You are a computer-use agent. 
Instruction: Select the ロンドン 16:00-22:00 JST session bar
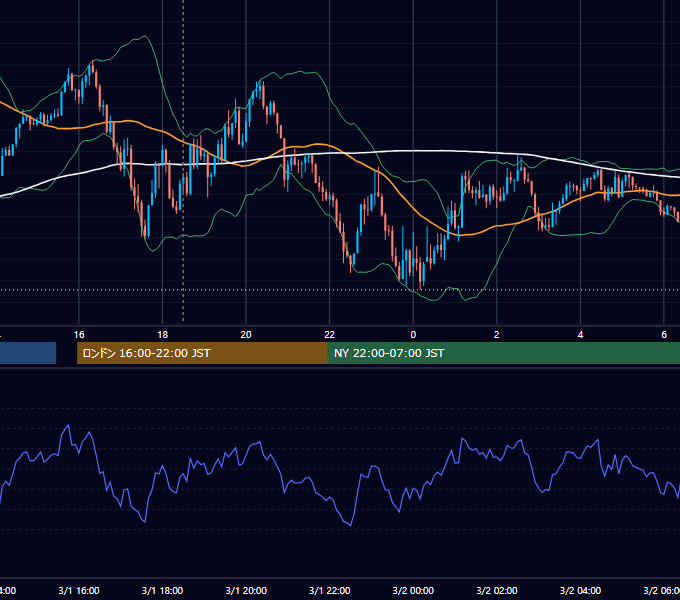coord(202,353)
